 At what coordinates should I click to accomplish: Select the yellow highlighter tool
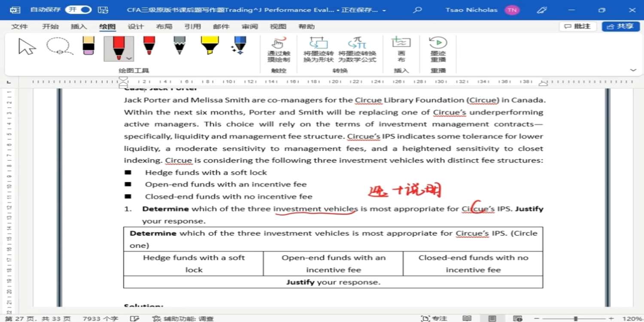tap(210, 46)
